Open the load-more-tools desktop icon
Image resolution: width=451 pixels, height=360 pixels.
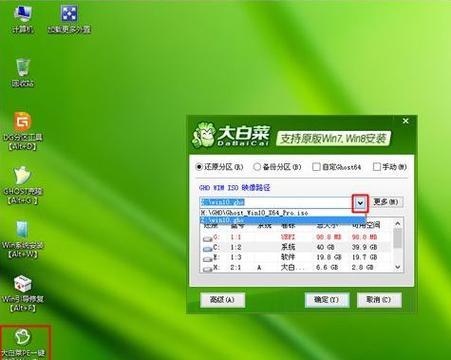pos(69,18)
